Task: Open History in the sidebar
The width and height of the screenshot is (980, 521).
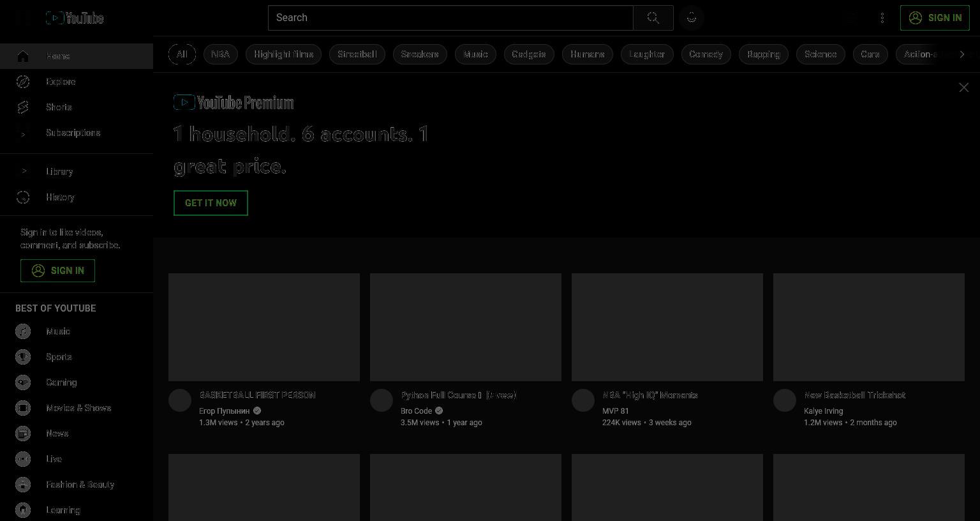Action: (x=77, y=197)
